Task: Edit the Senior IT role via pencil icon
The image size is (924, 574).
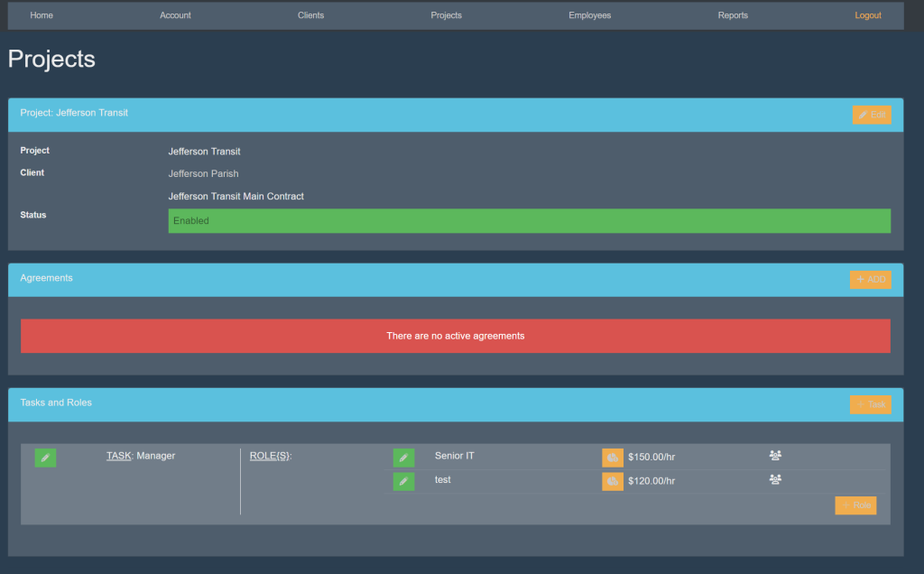Action: coord(403,458)
